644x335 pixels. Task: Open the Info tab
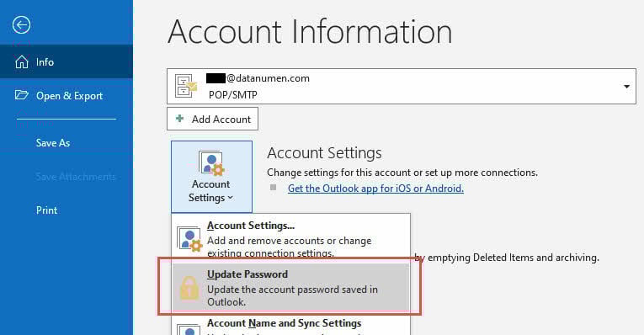point(67,61)
